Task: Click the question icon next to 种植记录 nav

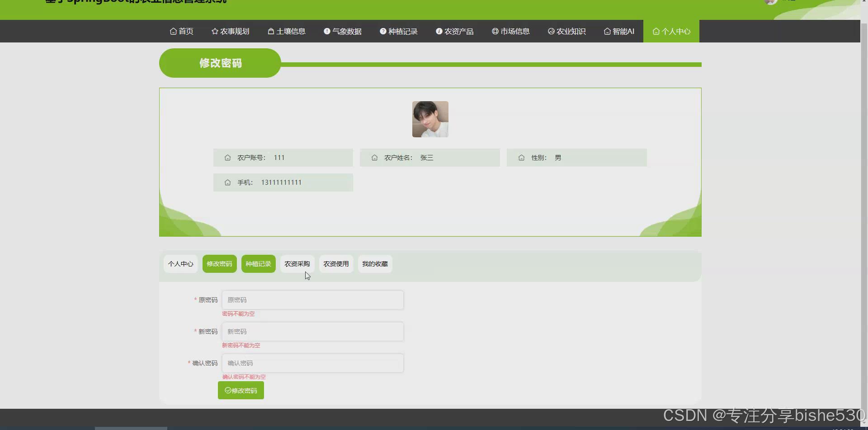Action: click(x=383, y=31)
